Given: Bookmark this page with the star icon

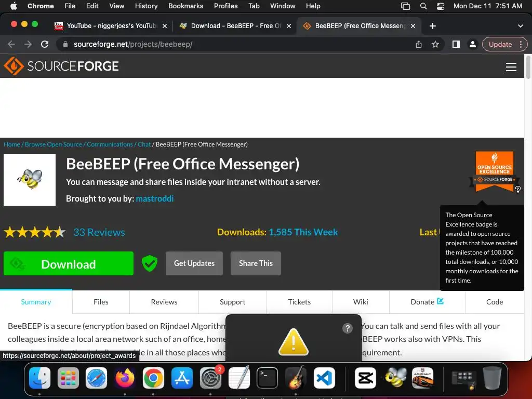Looking at the screenshot, I should (x=435, y=45).
